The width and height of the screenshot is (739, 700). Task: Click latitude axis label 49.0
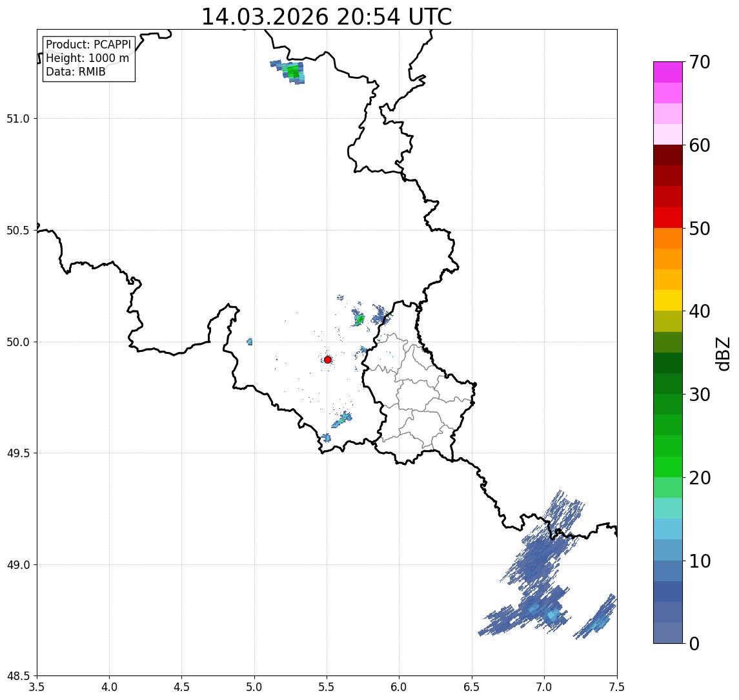click(18, 564)
